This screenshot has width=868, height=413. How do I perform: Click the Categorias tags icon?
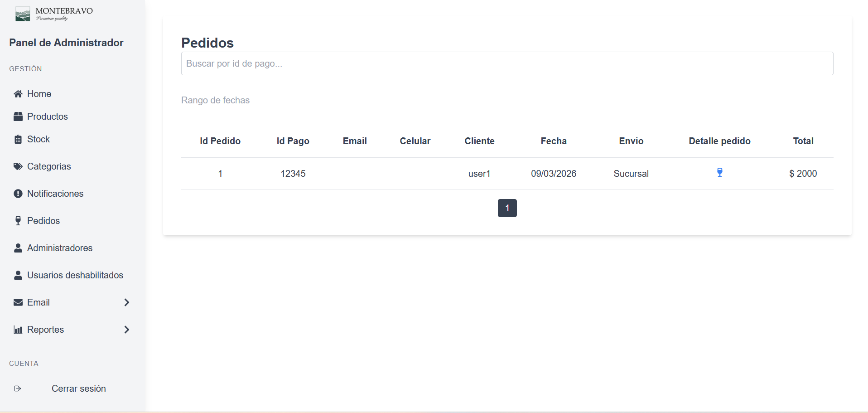[18, 166]
